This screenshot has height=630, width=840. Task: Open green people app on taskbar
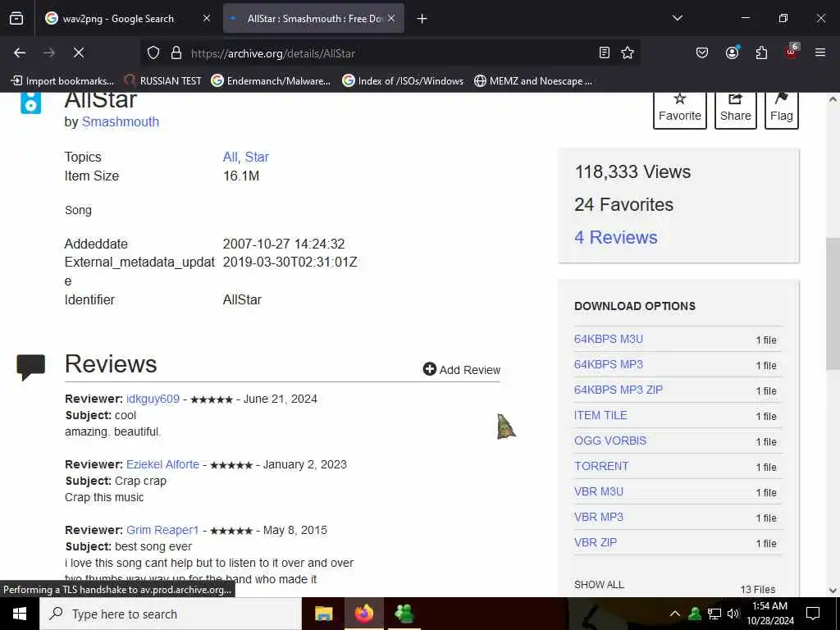click(x=404, y=614)
